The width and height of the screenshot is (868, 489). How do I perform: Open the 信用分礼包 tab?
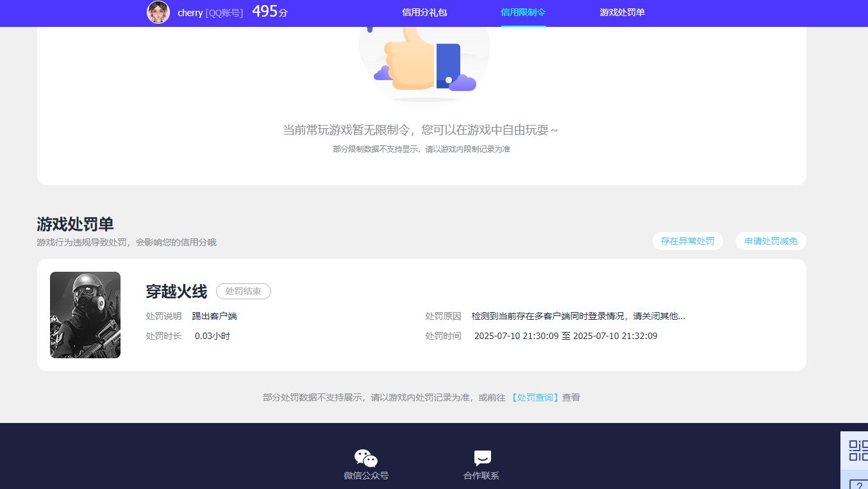pos(424,12)
